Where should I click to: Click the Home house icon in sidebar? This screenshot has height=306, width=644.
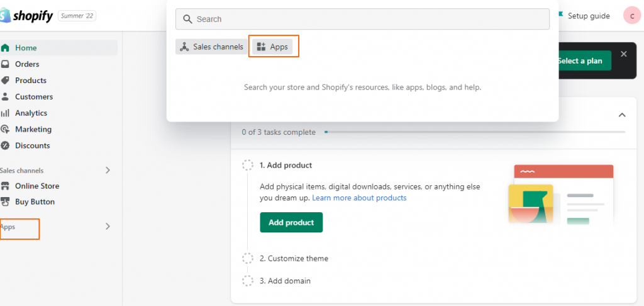click(5, 48)
